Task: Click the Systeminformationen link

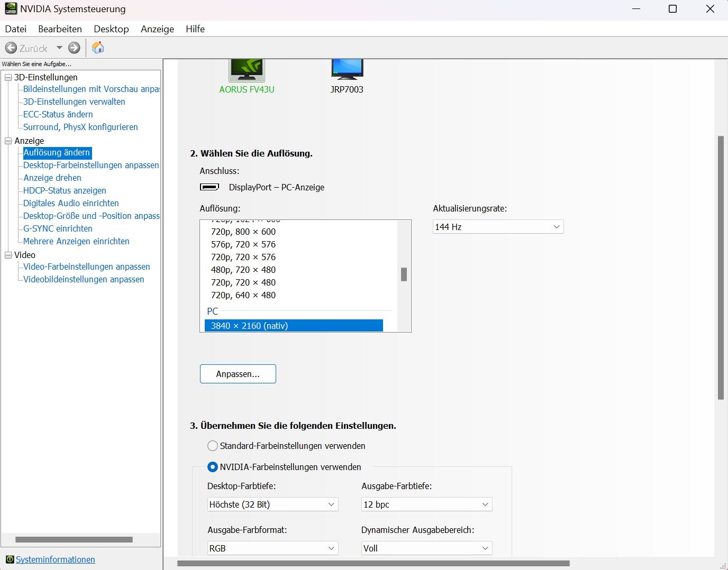Action: coord(56,559)
